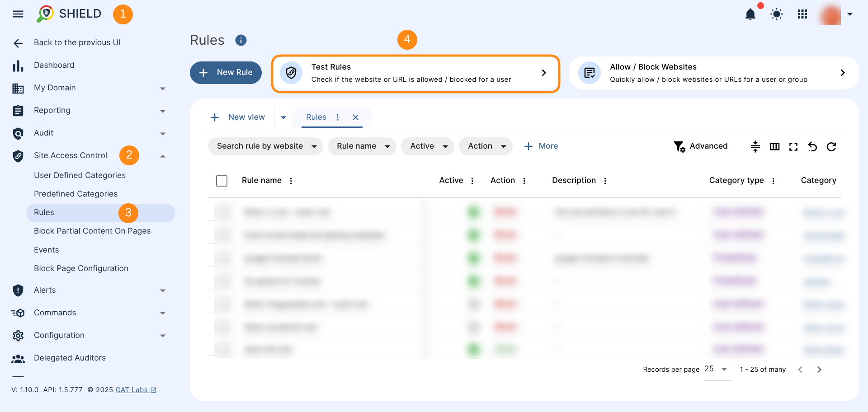Add More filters
This screenshot has height=412, width=868.
541,146
